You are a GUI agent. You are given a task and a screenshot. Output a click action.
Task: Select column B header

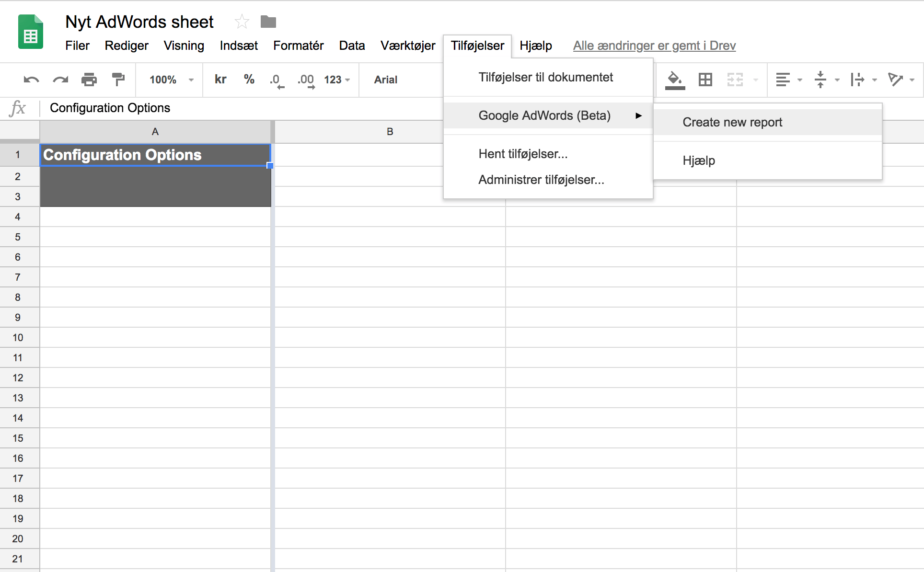(x=390, y=132)
